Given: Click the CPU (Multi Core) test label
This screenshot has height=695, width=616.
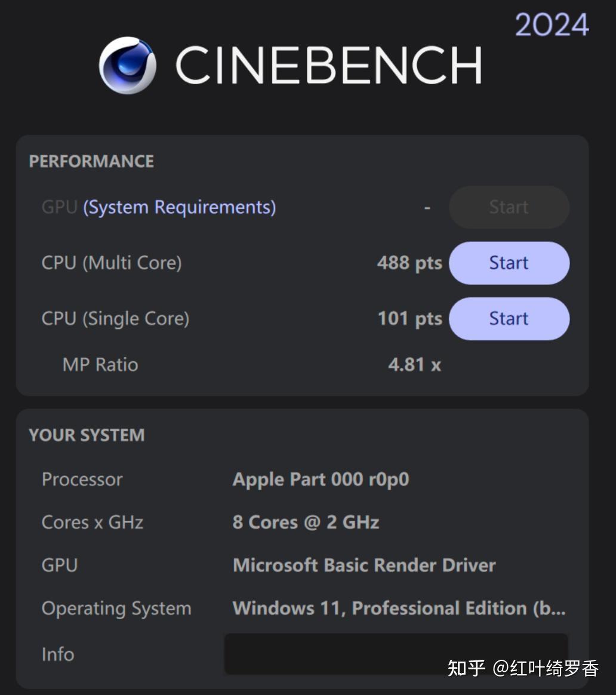Looking at the screenshot, I should (x=111, y=263).
